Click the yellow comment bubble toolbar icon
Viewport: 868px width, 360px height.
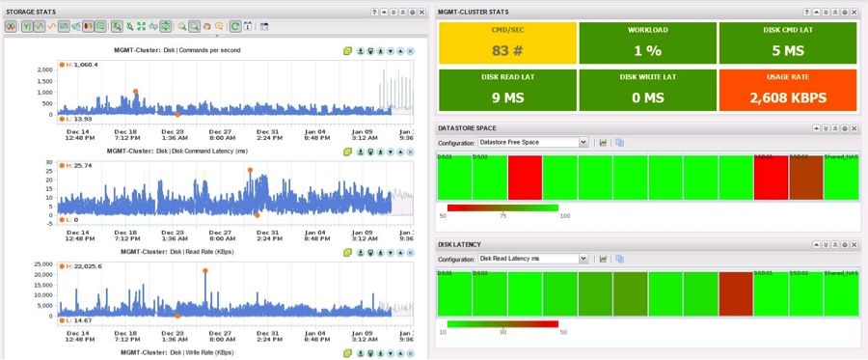219,26
